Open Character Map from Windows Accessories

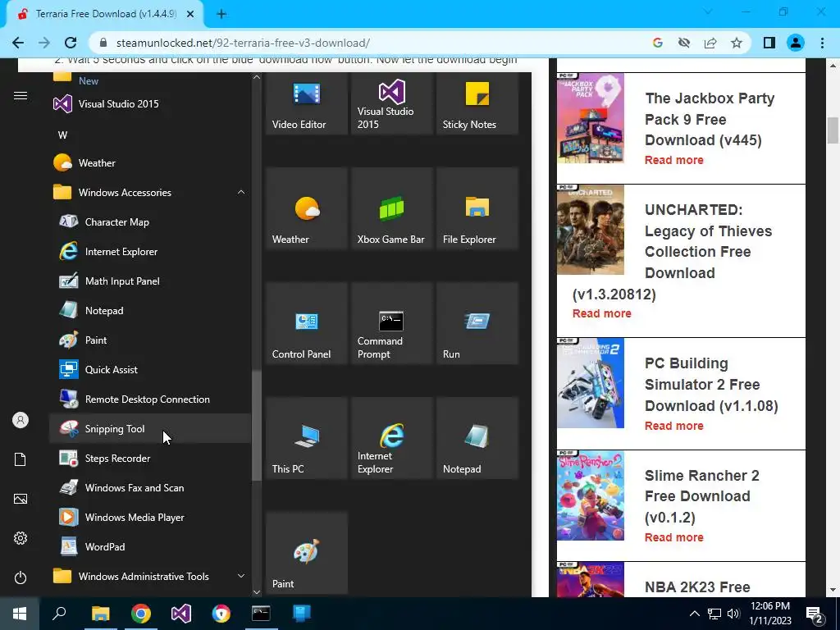pos(150,221)
